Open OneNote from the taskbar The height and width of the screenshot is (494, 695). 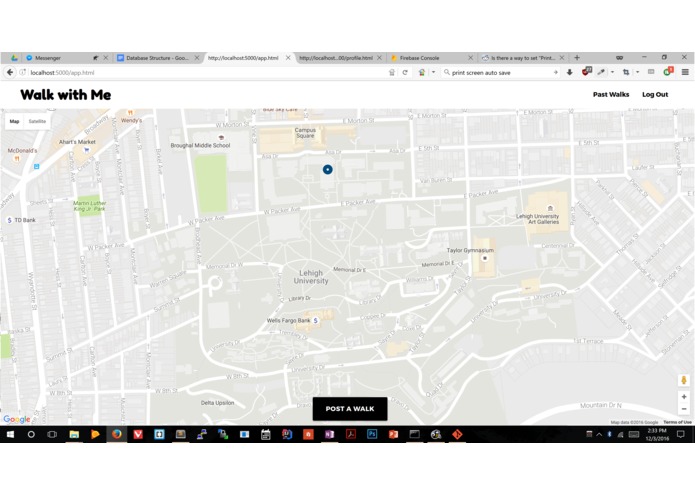[329, 434]
